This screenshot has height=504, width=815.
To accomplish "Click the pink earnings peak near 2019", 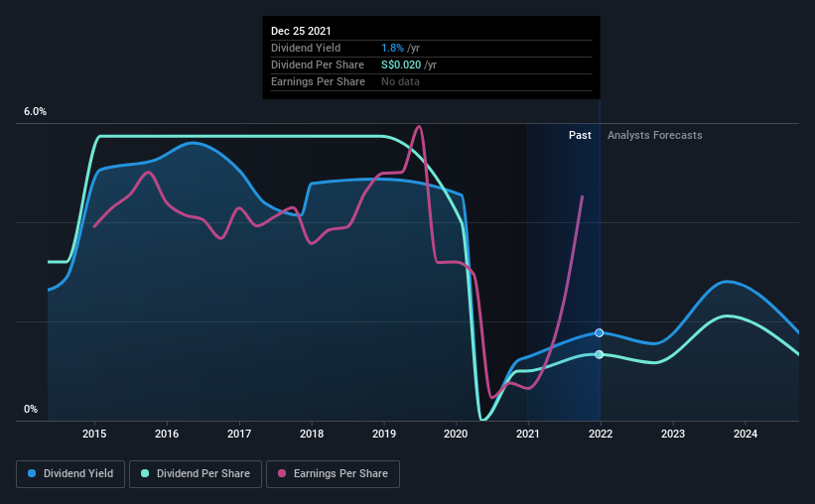I will [419, 127].
